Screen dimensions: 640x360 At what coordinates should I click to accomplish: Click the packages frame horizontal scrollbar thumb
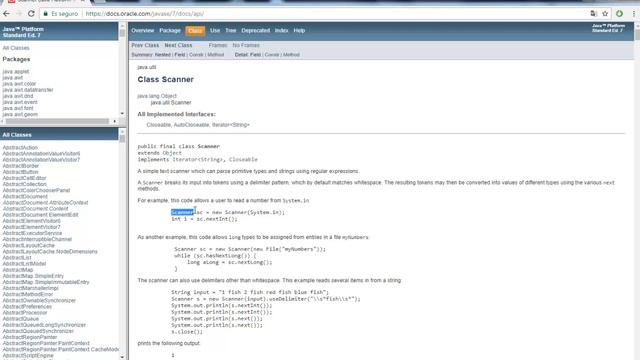57,121
